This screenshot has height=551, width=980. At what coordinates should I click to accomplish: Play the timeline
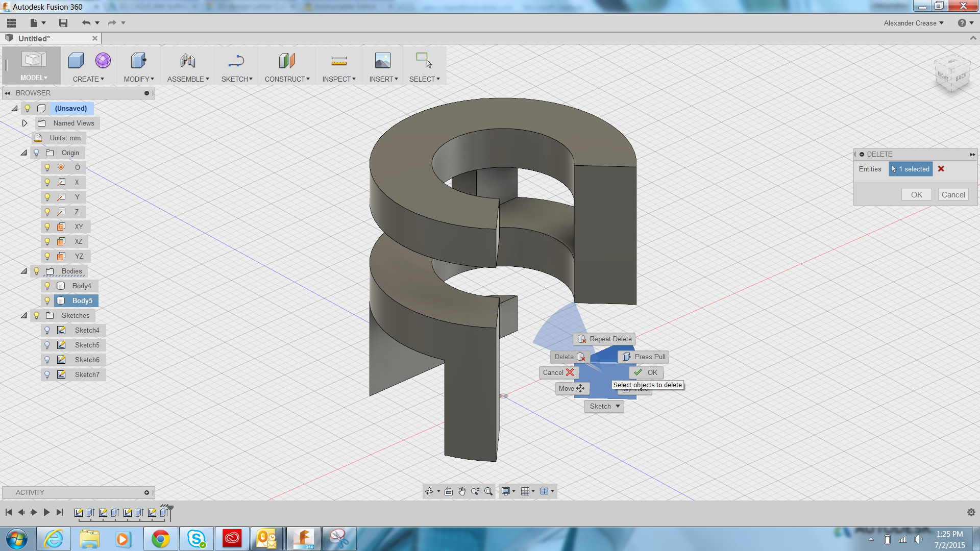click(x=46, y=512)
